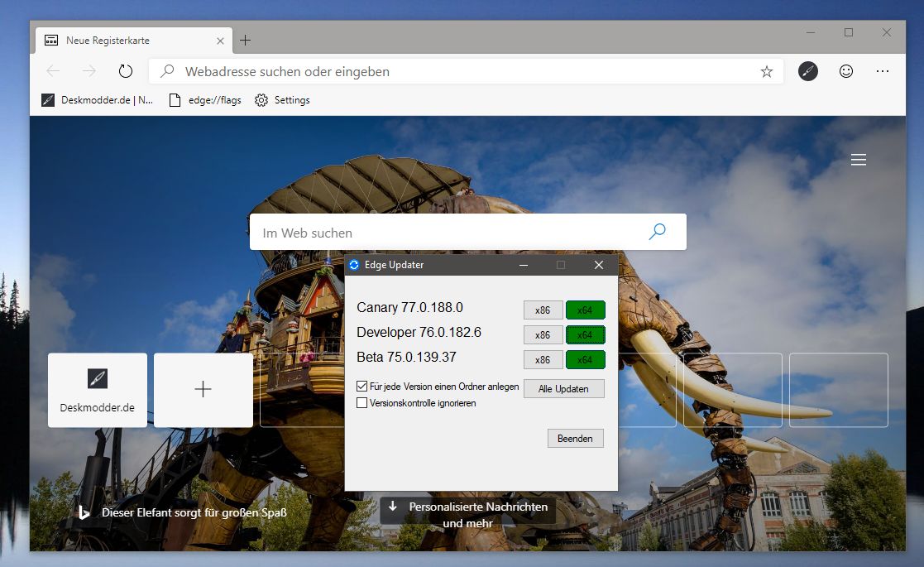Image resolution: width=924 pixels, height=567 pixels.
Task: Click Developer 76.0.182.6 version text
Action: 419,333
